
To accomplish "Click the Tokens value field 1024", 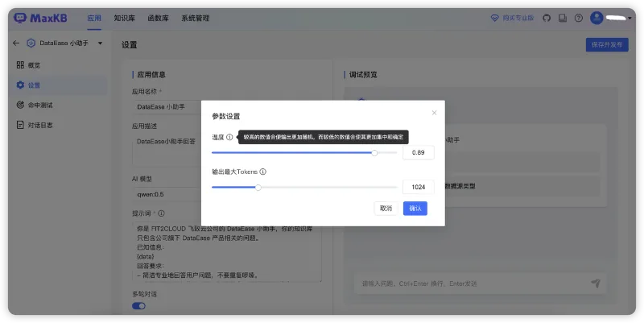I will [x=418, y=187].
